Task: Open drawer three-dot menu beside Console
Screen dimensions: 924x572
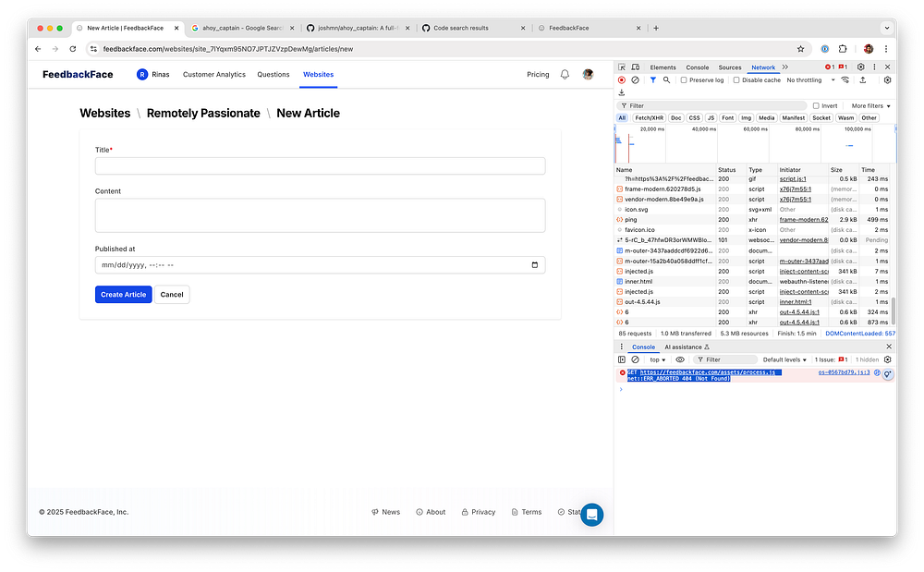Action: point(621,347)
